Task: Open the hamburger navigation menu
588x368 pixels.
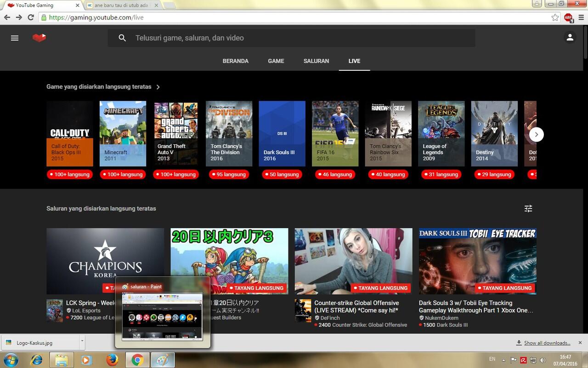Action: point(15,38)
